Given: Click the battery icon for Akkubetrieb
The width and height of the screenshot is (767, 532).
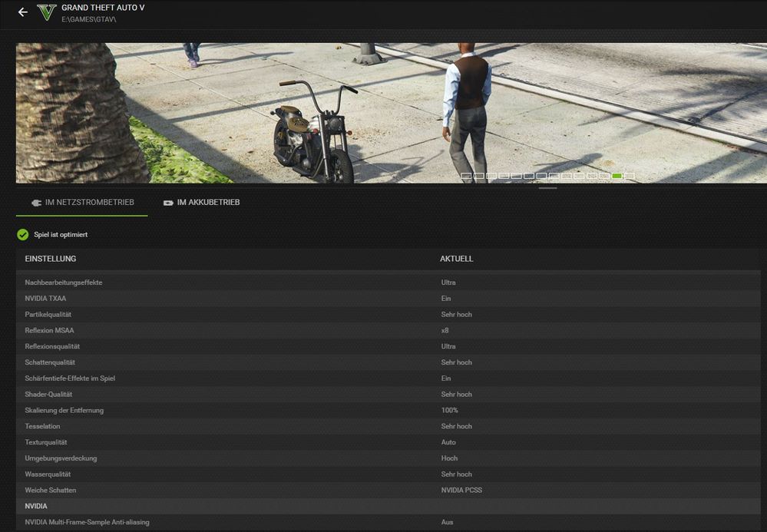Looking at the screenshot, I should coord(168,203).
